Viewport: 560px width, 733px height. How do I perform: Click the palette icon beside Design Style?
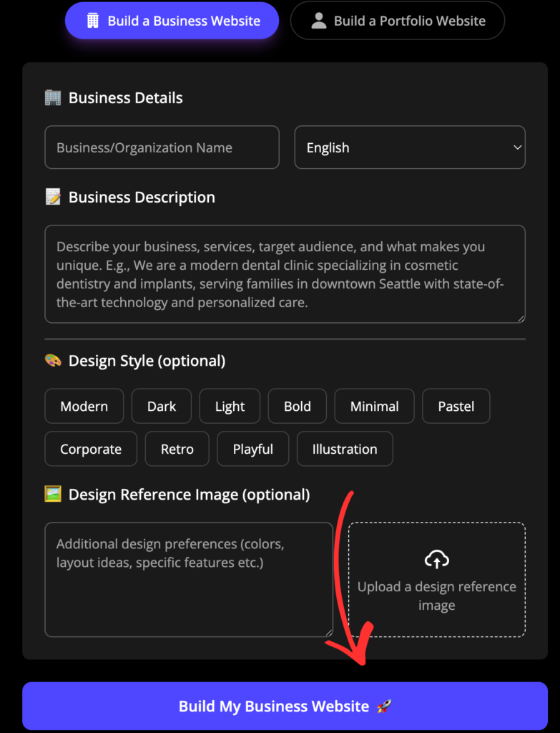click(x=53, y=361)
